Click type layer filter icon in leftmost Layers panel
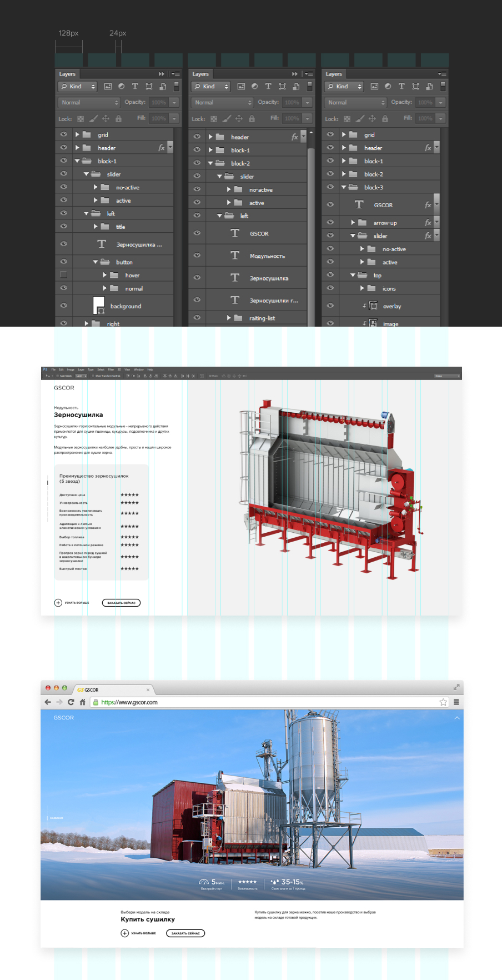502x980 pixels. (135, 87)
